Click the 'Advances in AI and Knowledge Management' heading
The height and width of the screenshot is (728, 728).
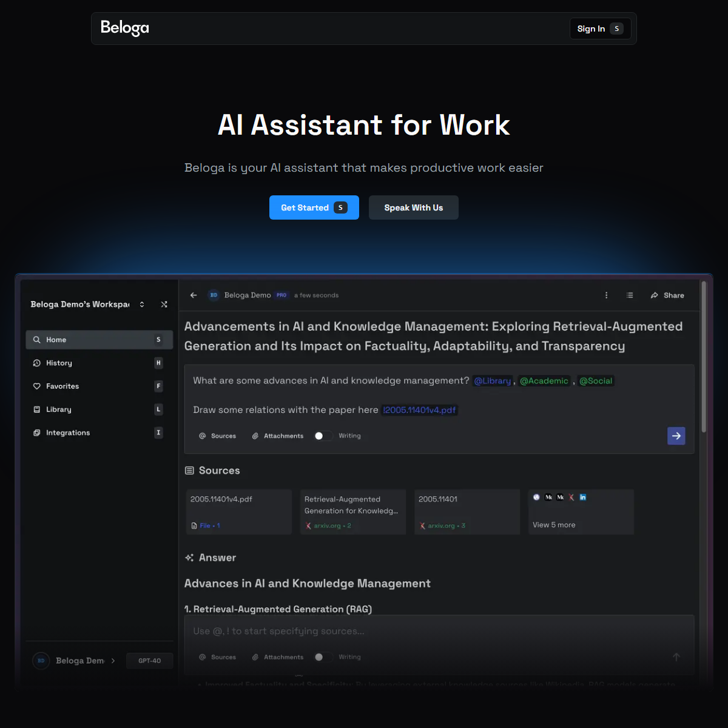coord(308,584)
